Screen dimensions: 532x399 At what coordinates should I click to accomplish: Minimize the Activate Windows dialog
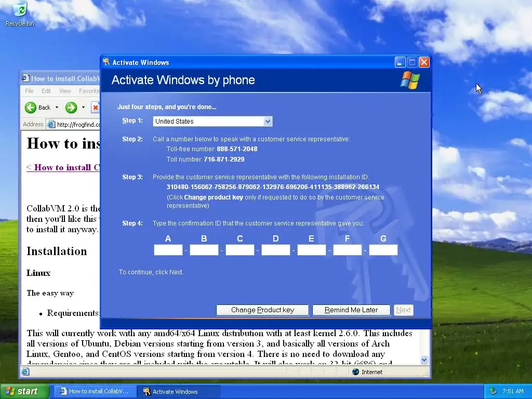(x=400, y=62)
